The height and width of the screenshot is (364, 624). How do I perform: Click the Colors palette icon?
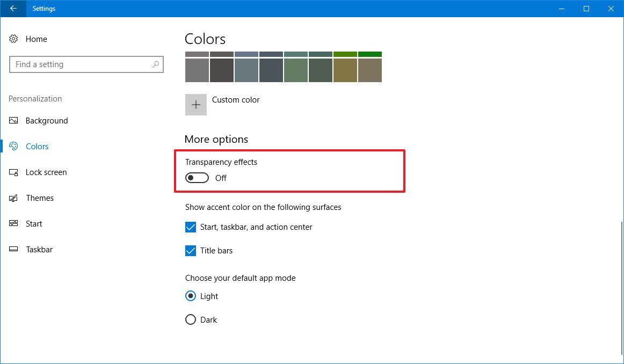click(13, 146)
